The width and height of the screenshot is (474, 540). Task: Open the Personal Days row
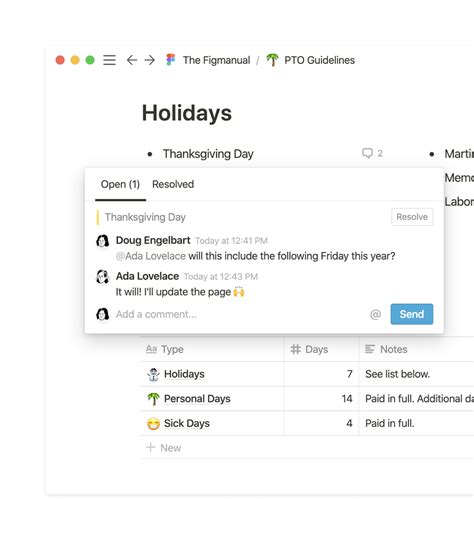[x=197, y=399]
